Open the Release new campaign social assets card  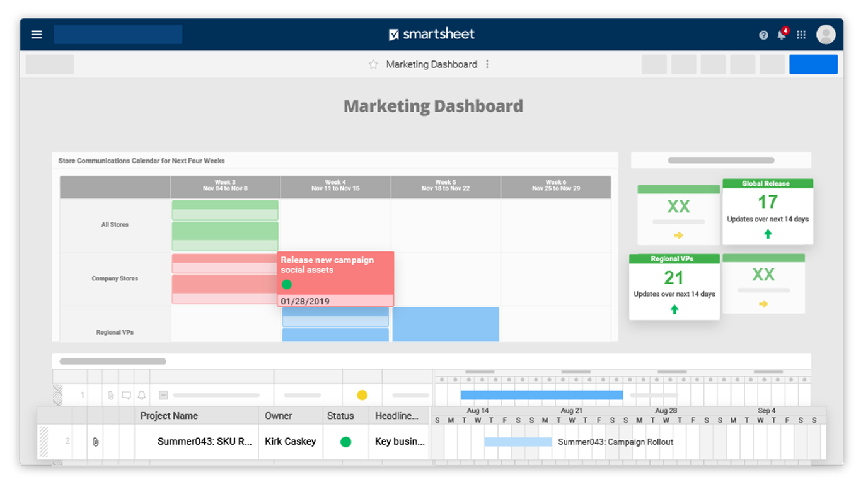(335, 278)
